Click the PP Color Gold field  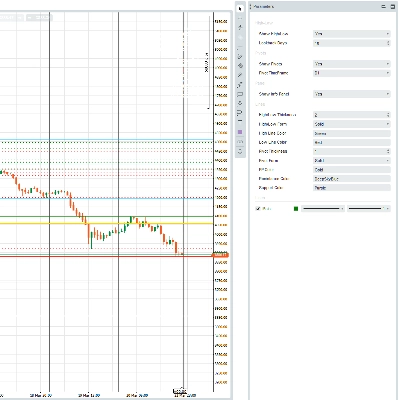[352, 170]
